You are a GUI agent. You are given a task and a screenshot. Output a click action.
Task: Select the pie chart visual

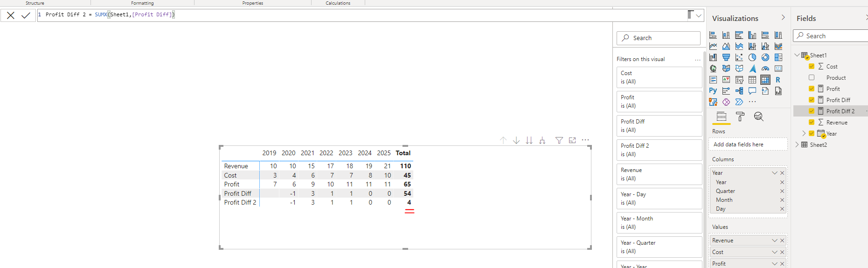point(752,57)
